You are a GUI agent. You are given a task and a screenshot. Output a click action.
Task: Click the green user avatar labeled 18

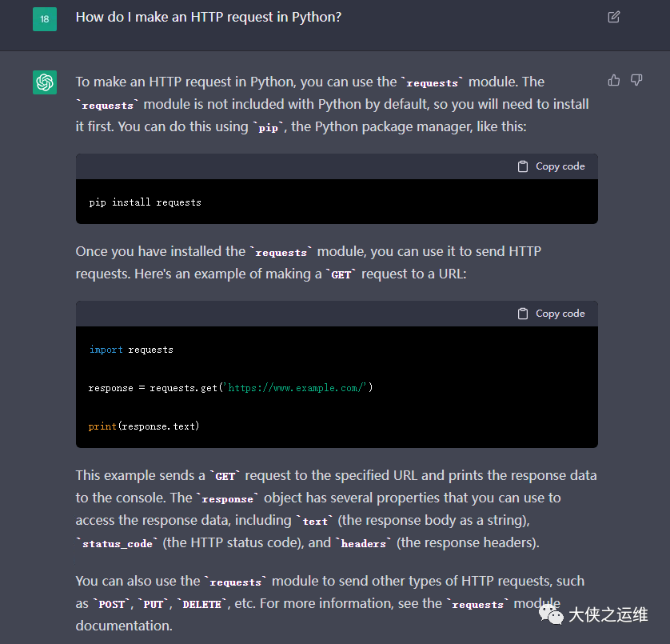click(x=45, y=18)
